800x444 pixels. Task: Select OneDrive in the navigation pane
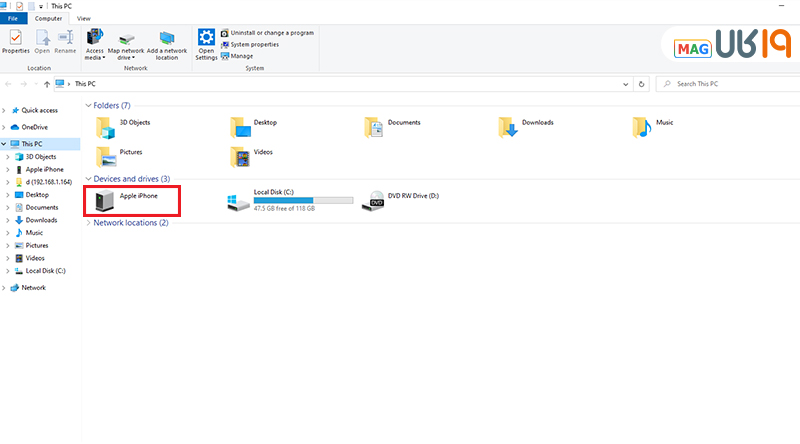pyautogui.click(x=35, y=127)
